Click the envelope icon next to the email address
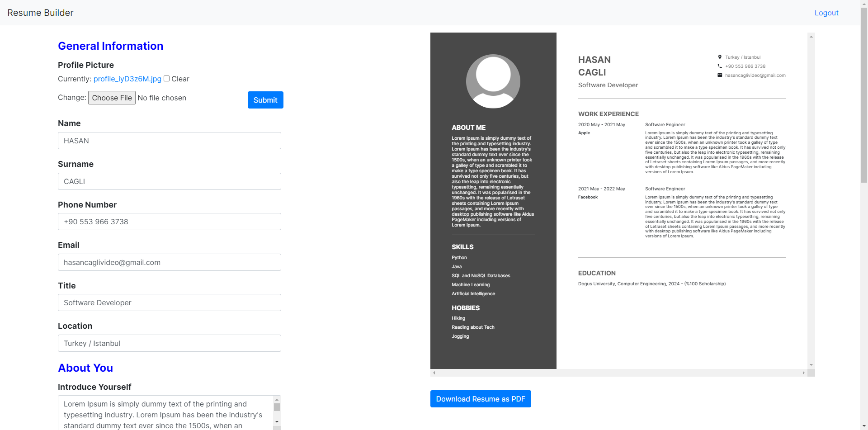The width and height of the screenshot is (868, 430). point(720,76)
